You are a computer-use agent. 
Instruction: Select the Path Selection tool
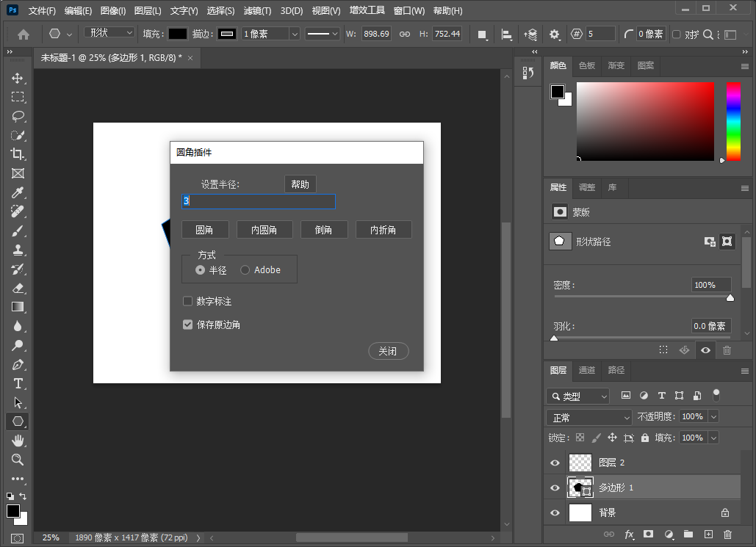(18, 402)
